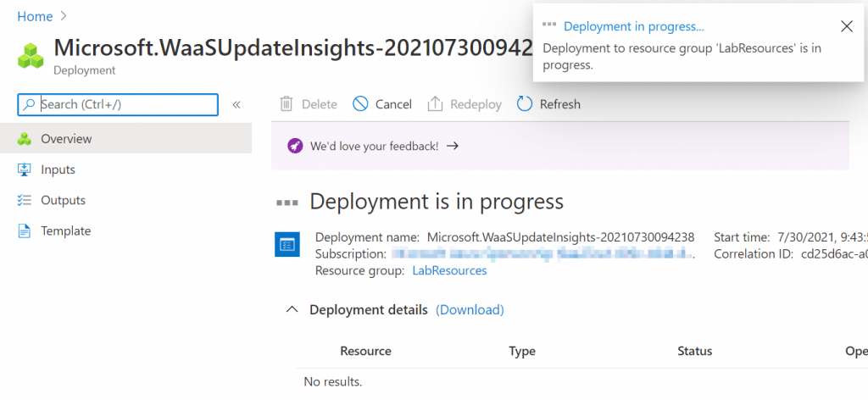Click the Deployment is in progress heading
The image size is (868, 400).
[x=437, y=202]
